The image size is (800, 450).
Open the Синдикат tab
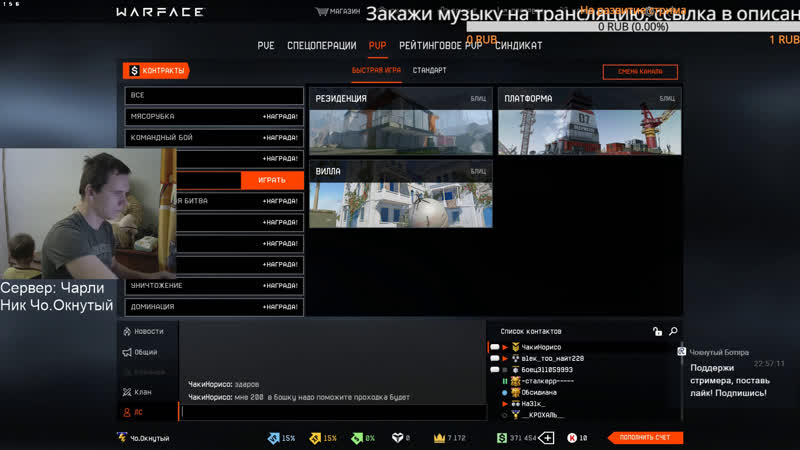pos(518,45)
